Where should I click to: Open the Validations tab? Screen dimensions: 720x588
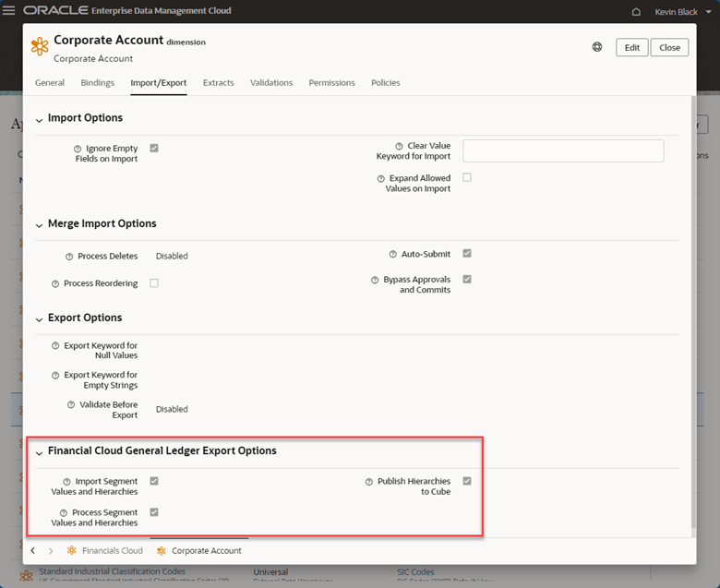[x=271, y=83]
